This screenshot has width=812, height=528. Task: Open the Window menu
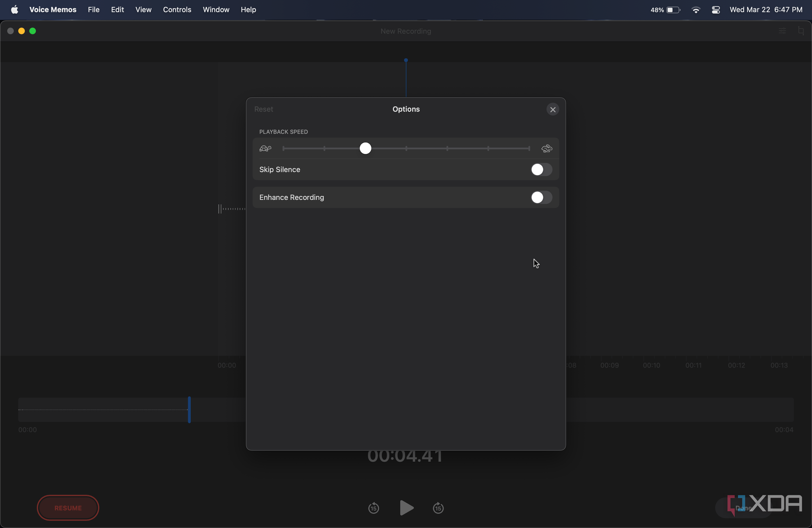coord(216,10)
